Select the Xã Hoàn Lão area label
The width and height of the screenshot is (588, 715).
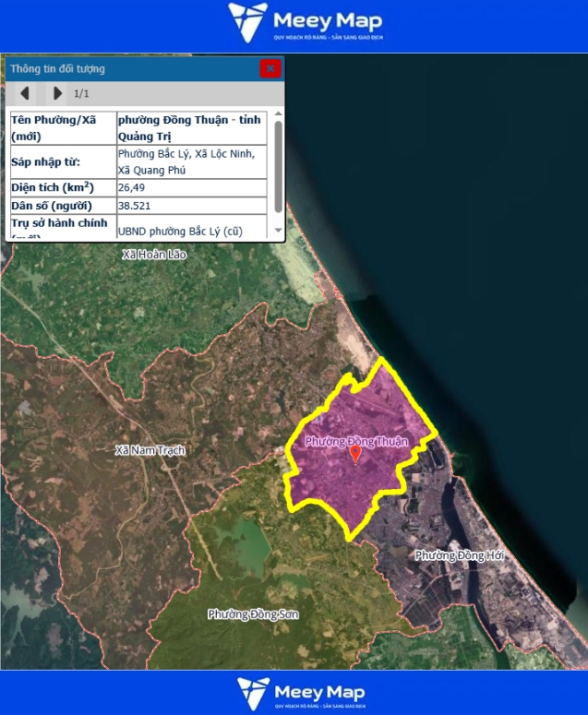[153, 254]
